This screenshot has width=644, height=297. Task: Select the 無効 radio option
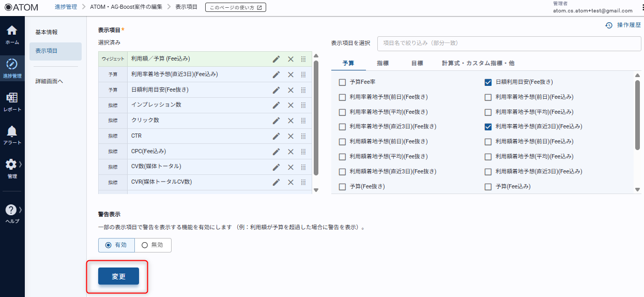pyautogui.click(x=145, y=245)
